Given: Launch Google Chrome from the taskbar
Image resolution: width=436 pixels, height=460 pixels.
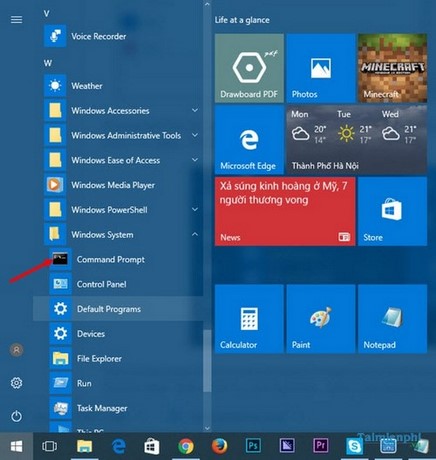Looking at the screenshot, I should [x=186, y=446].
